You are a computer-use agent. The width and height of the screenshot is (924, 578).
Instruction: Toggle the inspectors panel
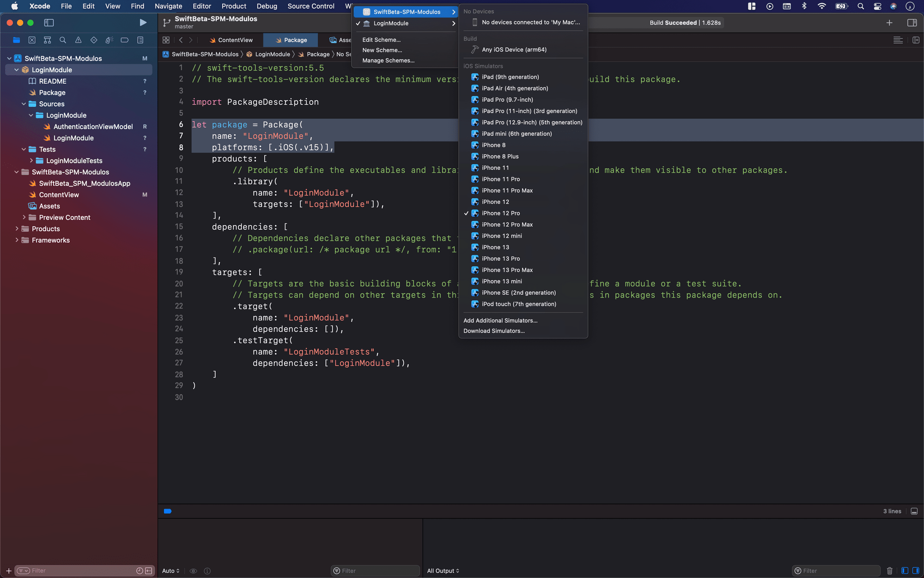912,23
